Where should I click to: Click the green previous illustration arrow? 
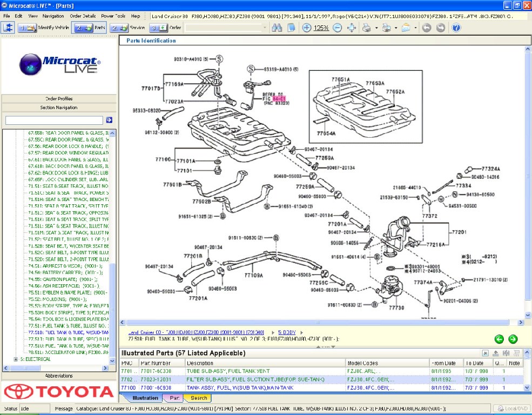[499, 339]
